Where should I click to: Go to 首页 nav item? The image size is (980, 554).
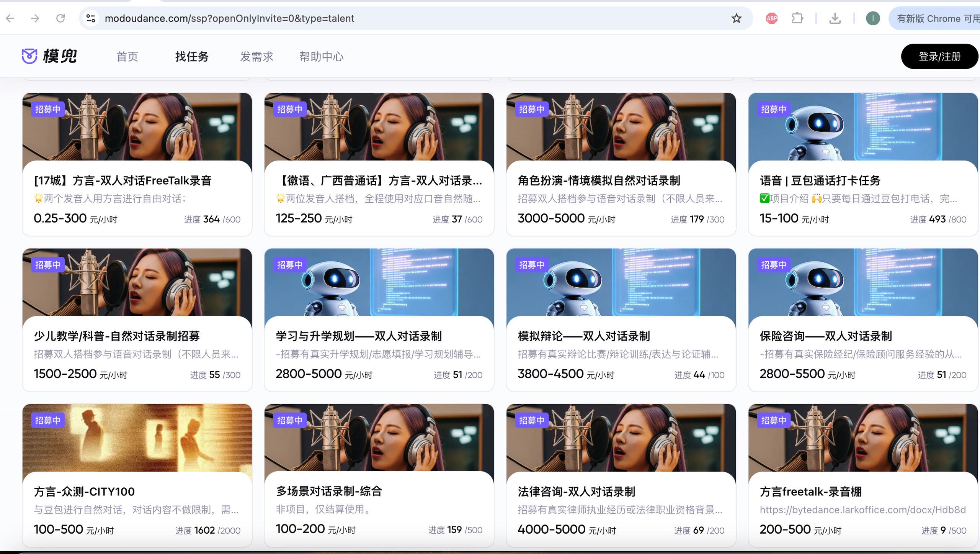coord(127,57)
